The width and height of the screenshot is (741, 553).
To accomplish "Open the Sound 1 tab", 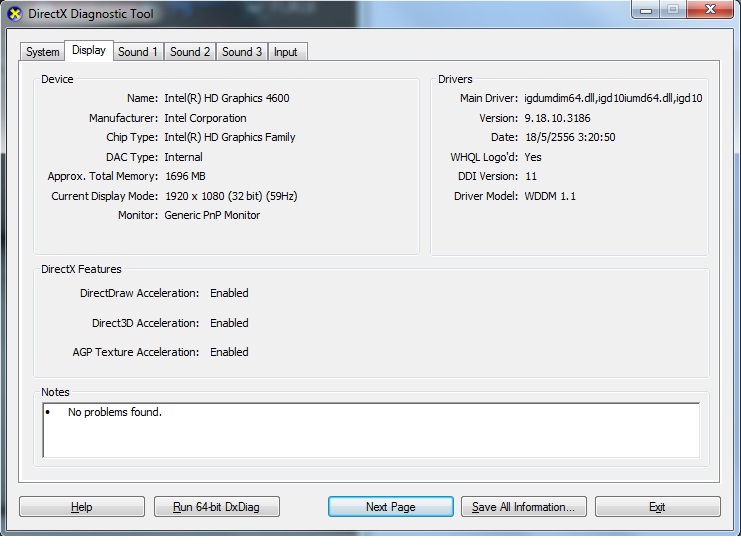I will tap(138, 52).
